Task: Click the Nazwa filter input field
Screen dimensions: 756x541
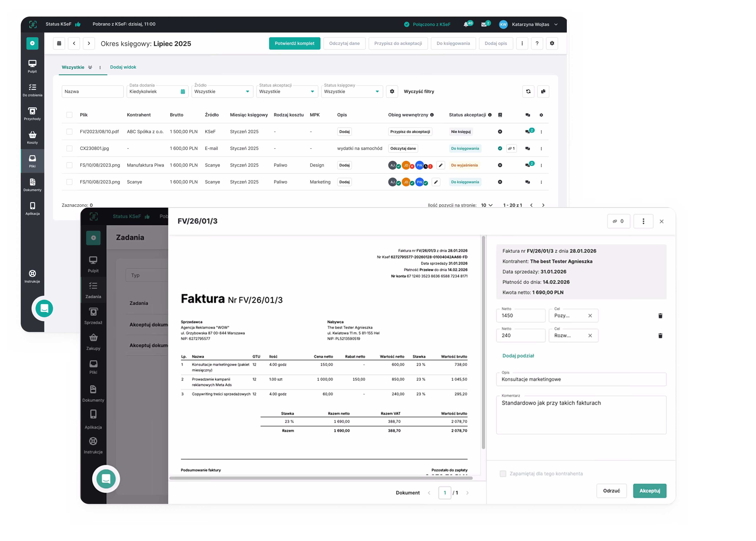Action: click(x=93, y=91)
